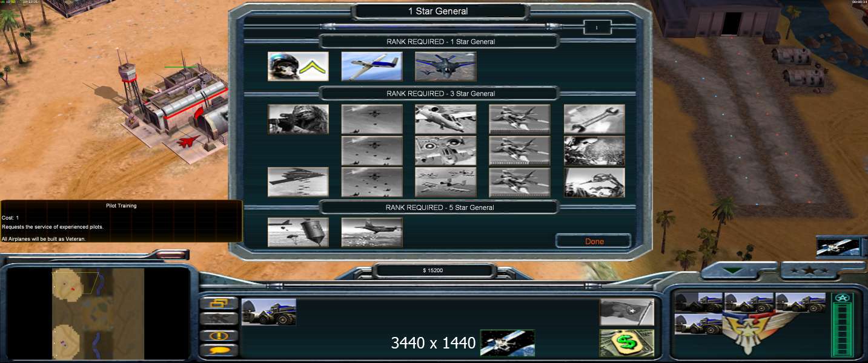Image resolution: width=868 pixels, height=363 pixels.
Task: Click the available points counter showing 1
Action: (x=597, y=27)
